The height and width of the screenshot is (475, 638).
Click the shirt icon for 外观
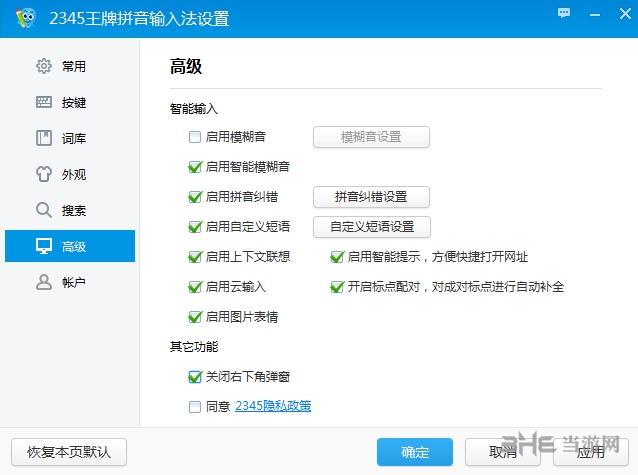pyautogui.click(x=44, y=174)
